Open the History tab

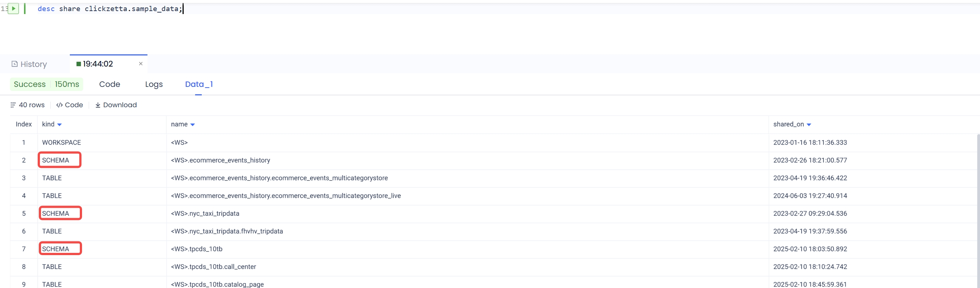tap(29, 64)
